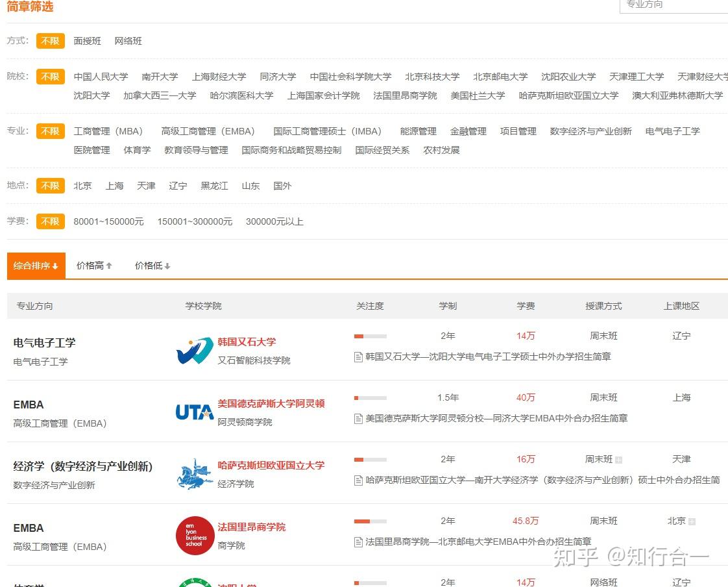Filter by 面授班 teaching mode
This screenshot has width=728, height=587.
[x=88, y=41]
